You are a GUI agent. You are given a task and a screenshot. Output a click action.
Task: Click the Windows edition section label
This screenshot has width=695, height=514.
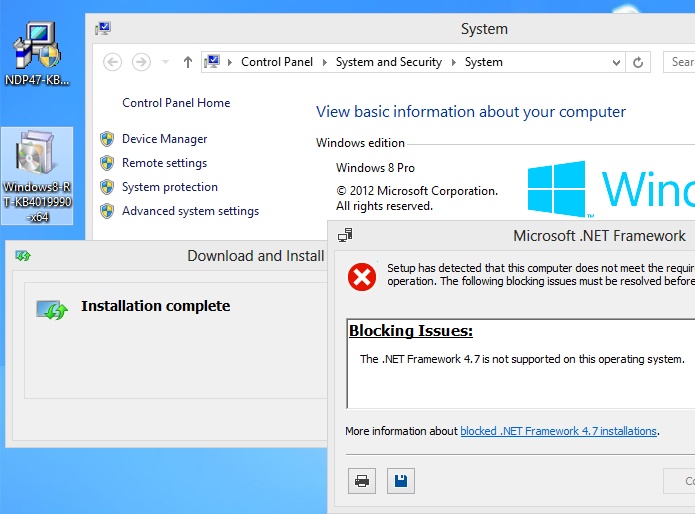pyautogui.click(x=360, y=143)
